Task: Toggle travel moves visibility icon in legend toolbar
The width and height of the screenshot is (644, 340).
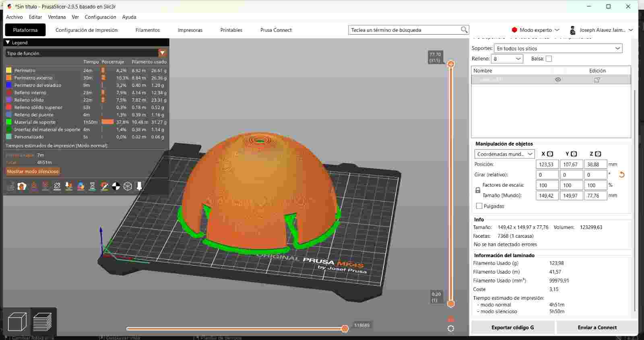Action: coord(10,186)
